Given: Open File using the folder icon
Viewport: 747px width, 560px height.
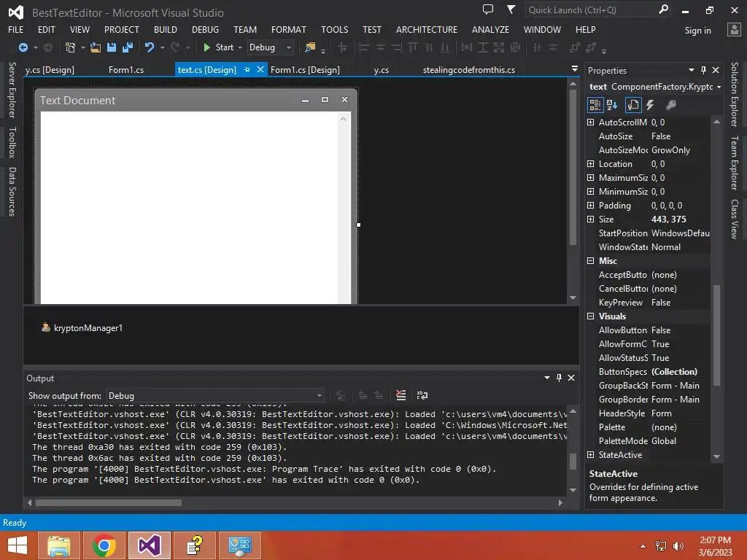Looking at the screenshot, I should tap(96, 47).
